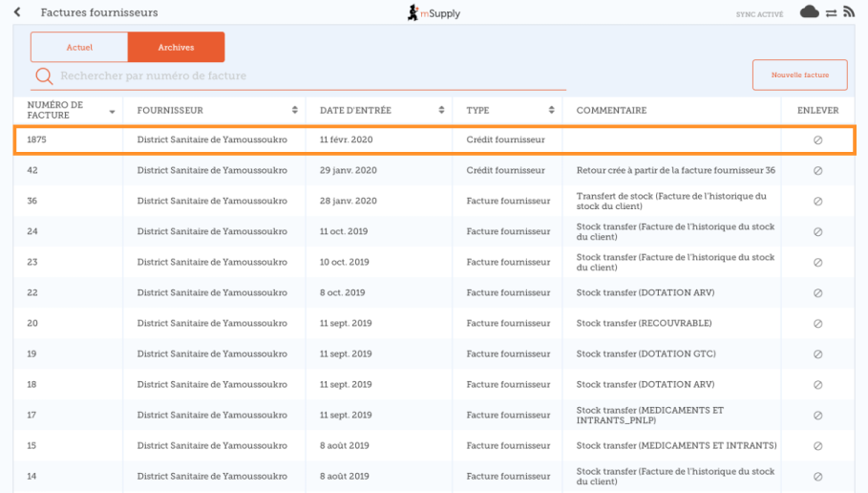Open invoice 19 DOTATION GTC row
Screen dimensions: 868x493
[382, 354]
